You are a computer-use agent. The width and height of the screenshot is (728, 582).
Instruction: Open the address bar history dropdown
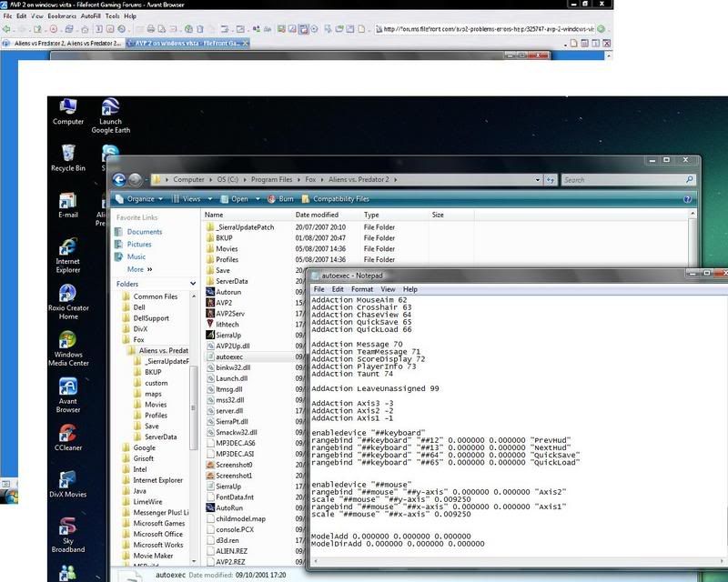click(x=537, y=180)
